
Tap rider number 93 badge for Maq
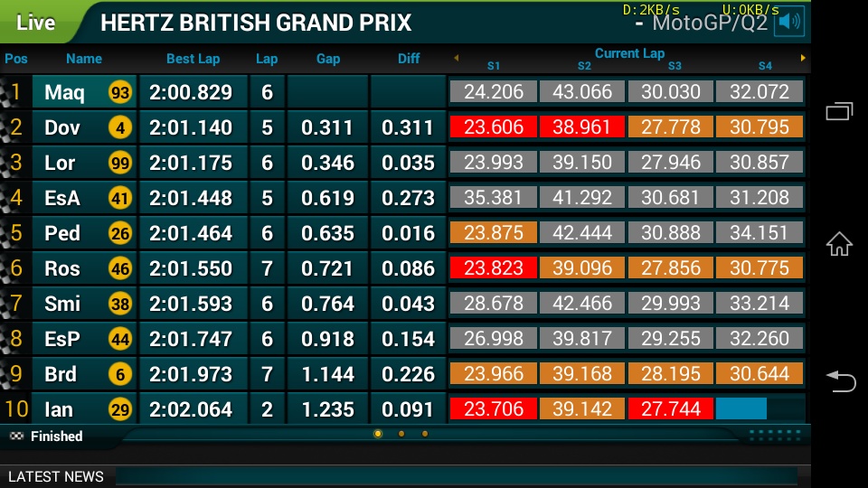point(119,92)
